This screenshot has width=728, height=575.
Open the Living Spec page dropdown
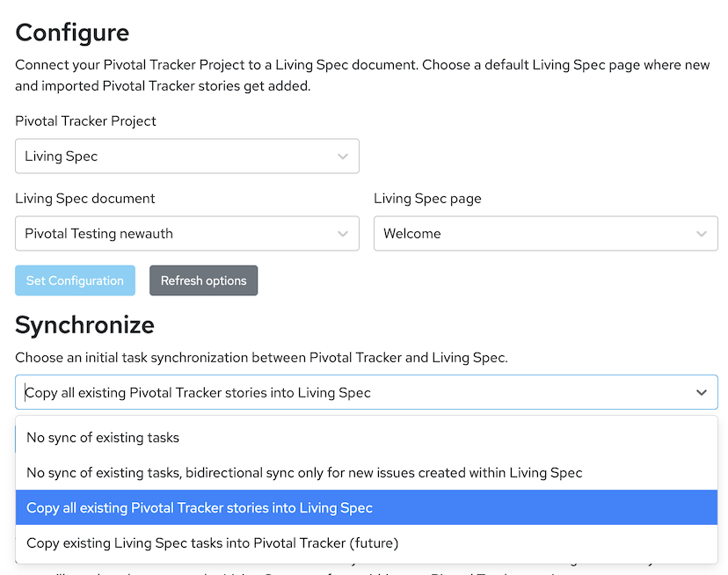(546, 233)
